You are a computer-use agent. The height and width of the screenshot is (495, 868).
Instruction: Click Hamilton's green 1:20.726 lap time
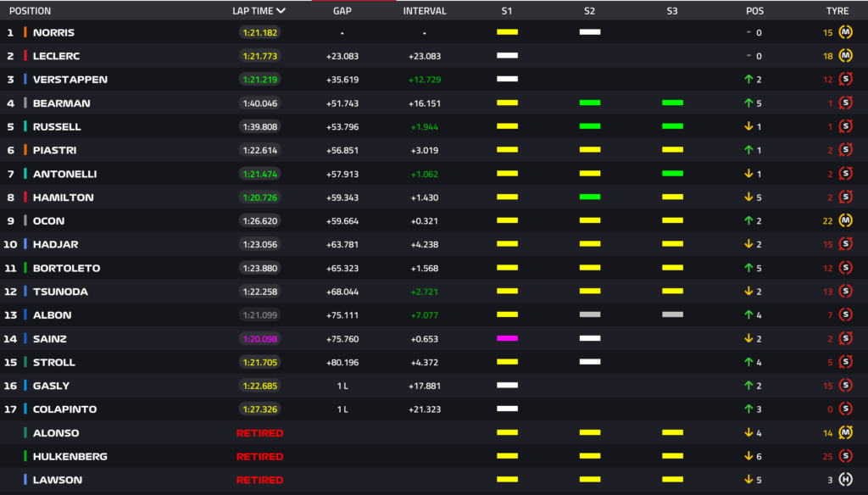259,197
